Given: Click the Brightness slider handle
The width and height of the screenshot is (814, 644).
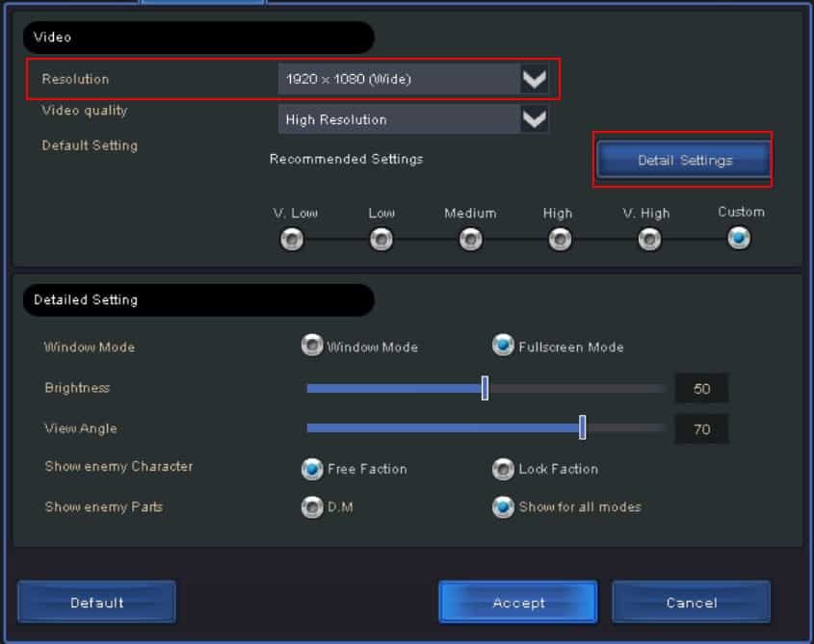Looking at the screenshot, I should (x=485, y=388).
